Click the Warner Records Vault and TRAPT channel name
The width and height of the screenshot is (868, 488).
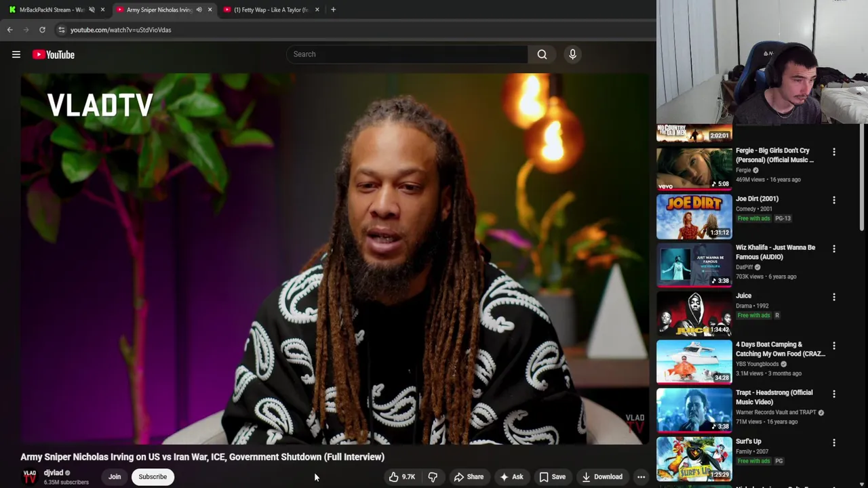[x=776, y=412]
